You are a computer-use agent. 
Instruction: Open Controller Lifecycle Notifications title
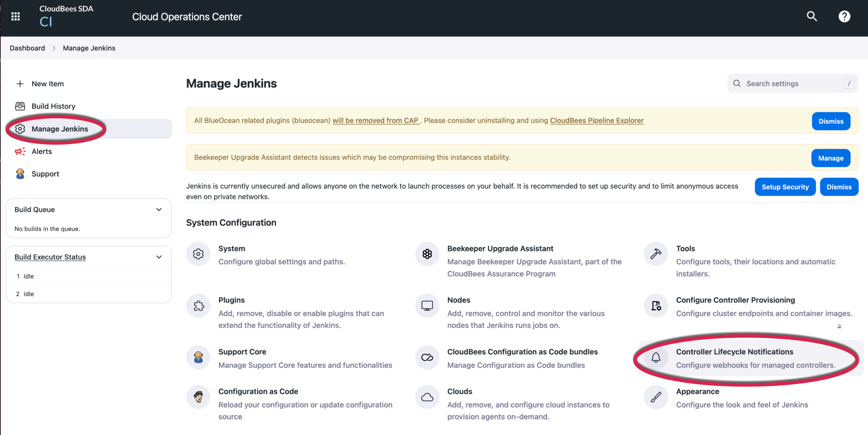coord(734,352)
